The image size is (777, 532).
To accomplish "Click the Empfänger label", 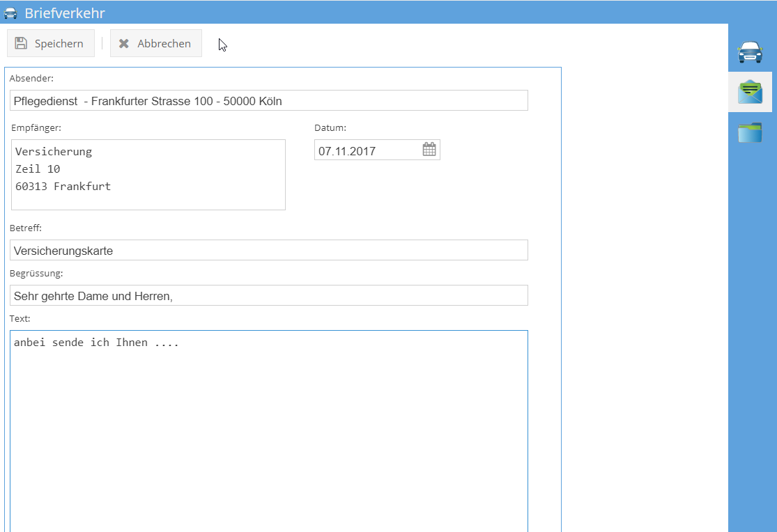I will 36,127.
